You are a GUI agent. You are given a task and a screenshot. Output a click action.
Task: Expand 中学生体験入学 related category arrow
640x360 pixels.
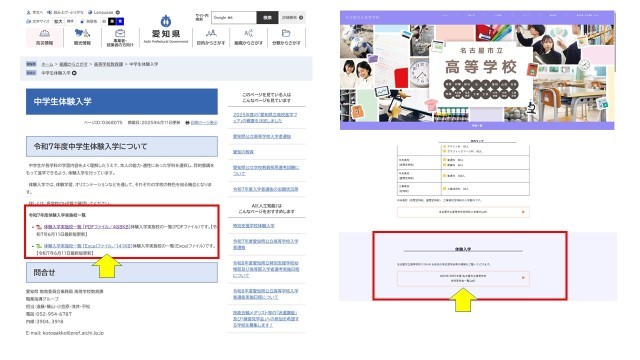pyautogui.click(x=74, y=73)
